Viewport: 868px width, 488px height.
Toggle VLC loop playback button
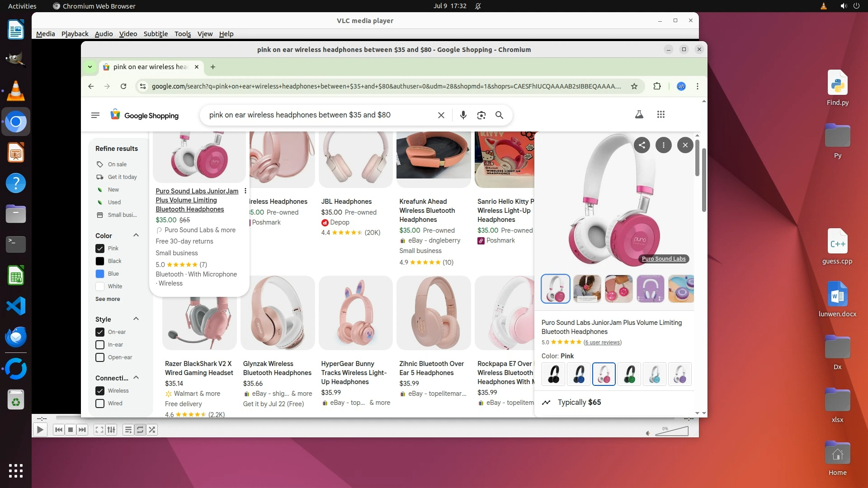coord(140,430)
